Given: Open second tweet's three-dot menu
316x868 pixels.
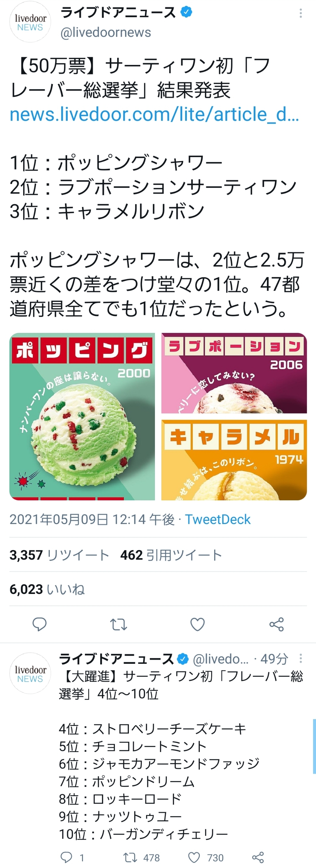Looking at the screenshot, I should 300,658.
